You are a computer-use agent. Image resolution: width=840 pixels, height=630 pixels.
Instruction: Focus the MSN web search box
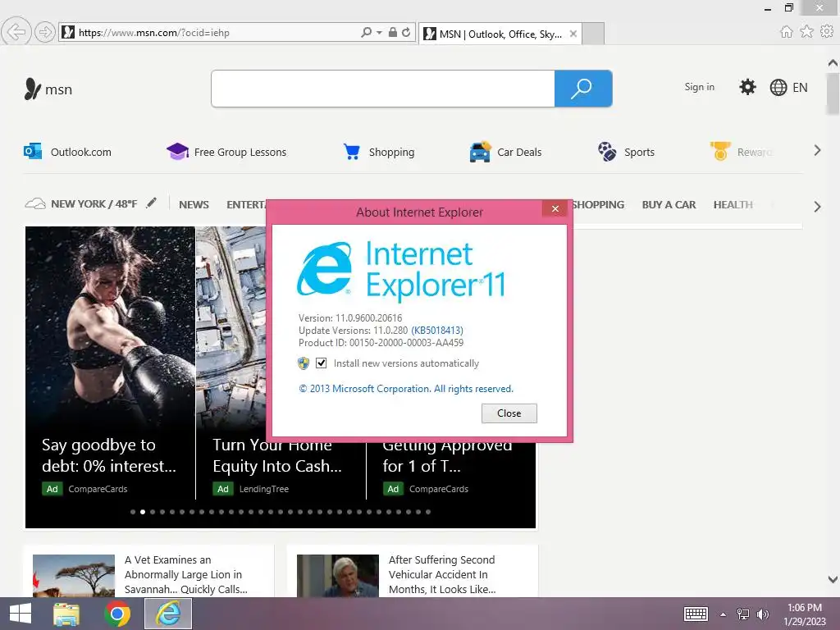click(382, 89)
